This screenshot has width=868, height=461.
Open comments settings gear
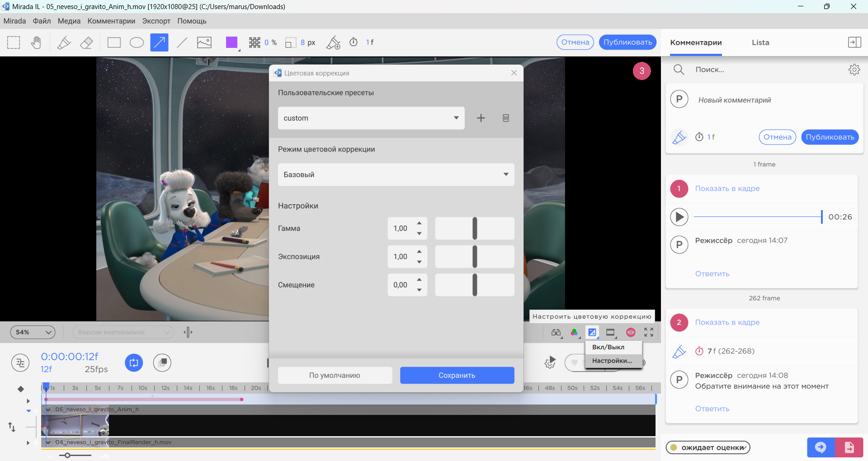tap(854, 70)
